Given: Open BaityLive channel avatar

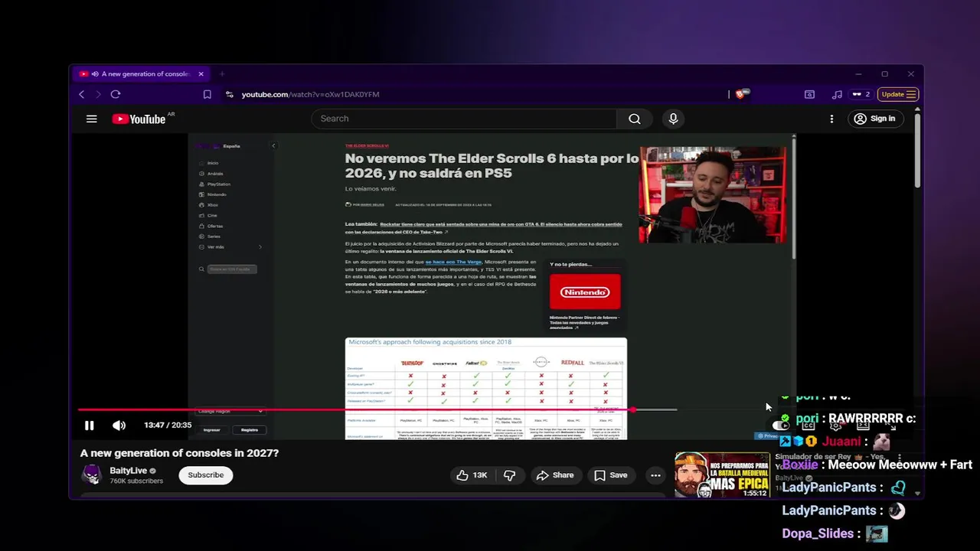Looking at the screenshot, I should tap(91, 475).
